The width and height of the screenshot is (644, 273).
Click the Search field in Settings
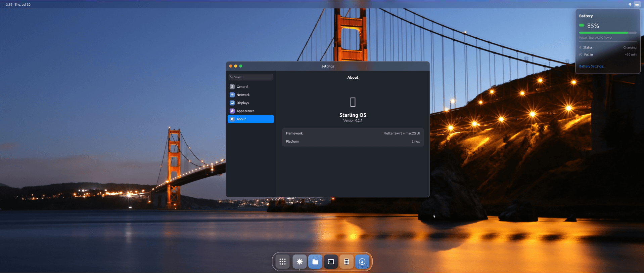[251, 77]
